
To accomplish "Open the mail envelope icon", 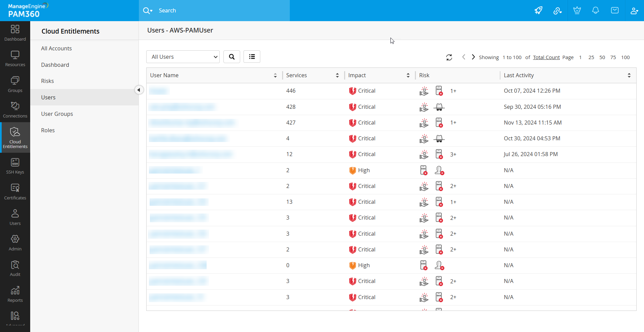I will (x=615, y=10).
